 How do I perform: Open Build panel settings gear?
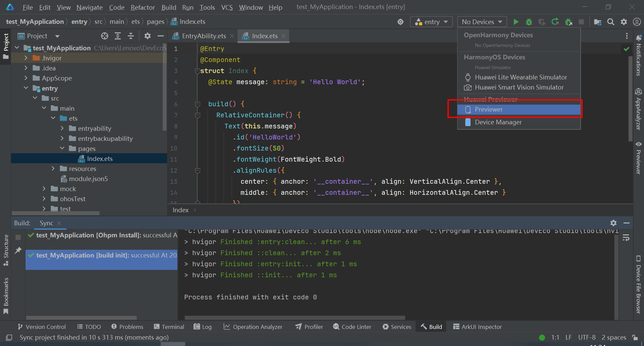(x=613, y=223)
